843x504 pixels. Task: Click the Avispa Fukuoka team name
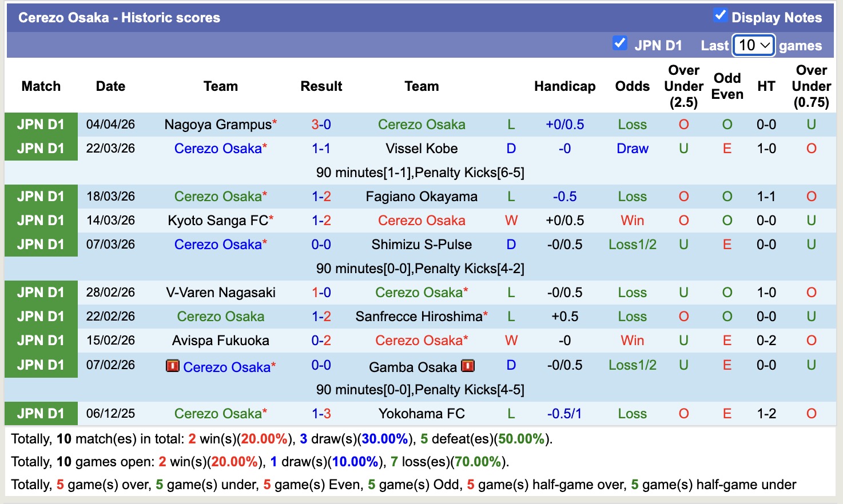221,341
